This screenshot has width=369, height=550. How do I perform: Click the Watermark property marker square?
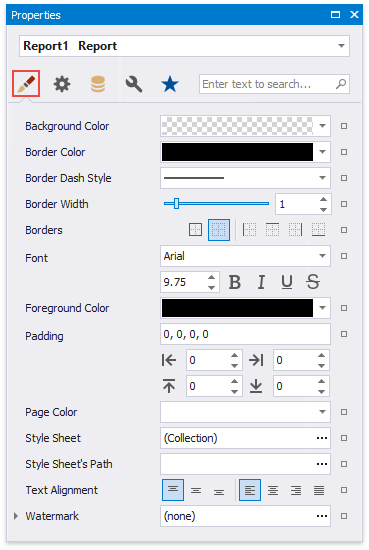point(344,516)
